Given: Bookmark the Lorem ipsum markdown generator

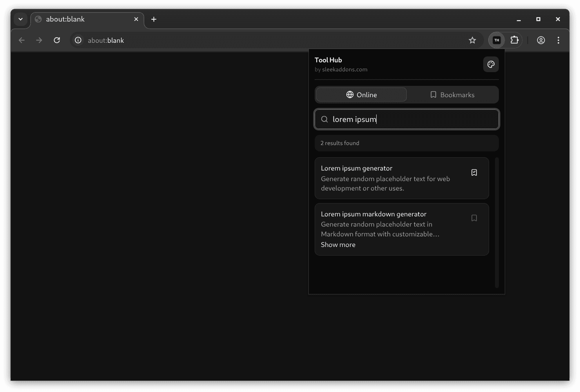Looking at the screenshot, I should tap(474, 218).
